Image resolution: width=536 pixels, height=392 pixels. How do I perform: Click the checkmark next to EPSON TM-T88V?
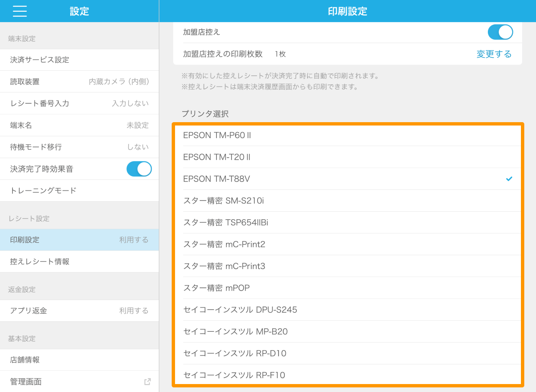pyautogui.click(x=509, y=179)
